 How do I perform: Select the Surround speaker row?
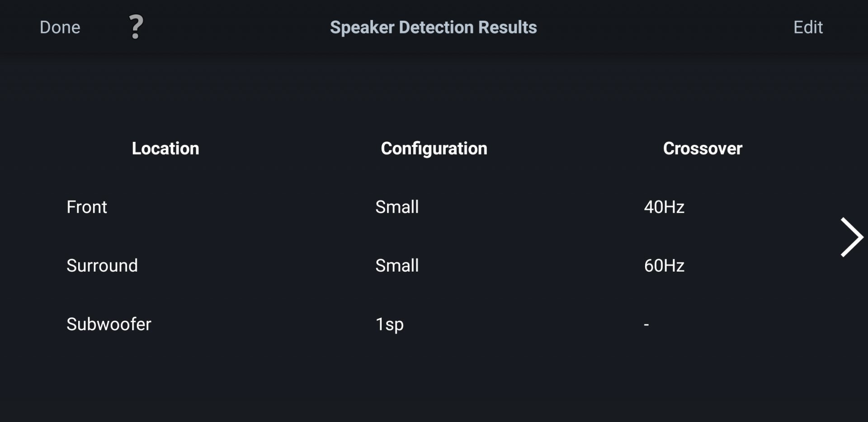[x=102, y=266]
